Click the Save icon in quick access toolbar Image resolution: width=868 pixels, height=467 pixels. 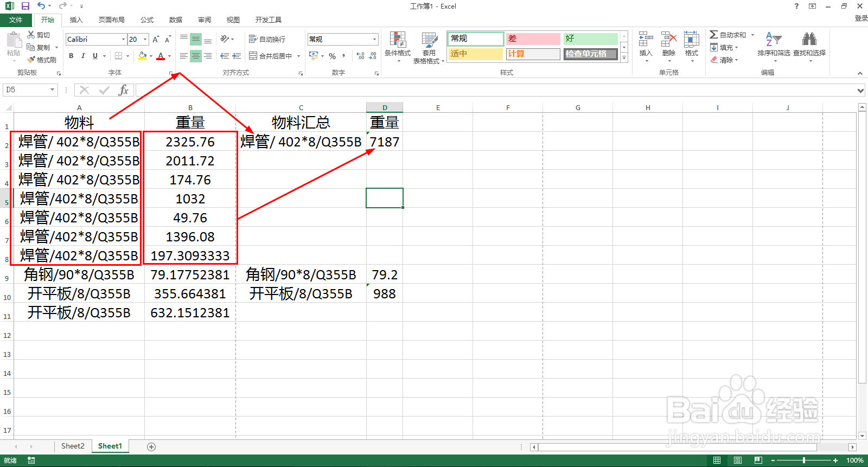pyautogui.click(x=25, y=6)
